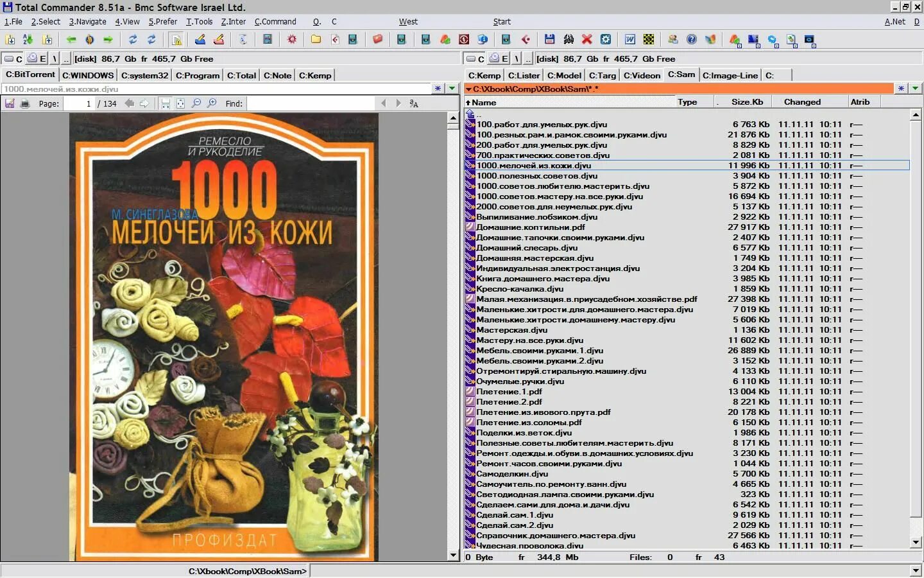Click the green back arrow toolbar icon

click(x=71, y=40)
